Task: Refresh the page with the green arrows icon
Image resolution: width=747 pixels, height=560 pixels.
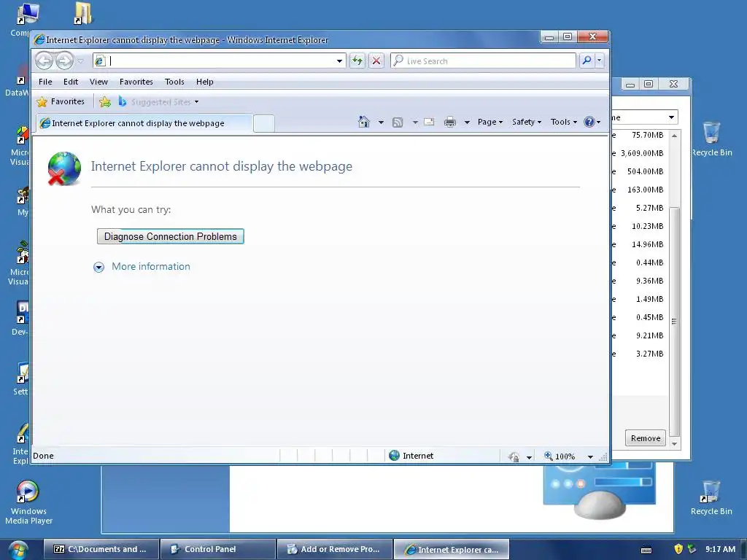Action: click(x=357, y=61)
